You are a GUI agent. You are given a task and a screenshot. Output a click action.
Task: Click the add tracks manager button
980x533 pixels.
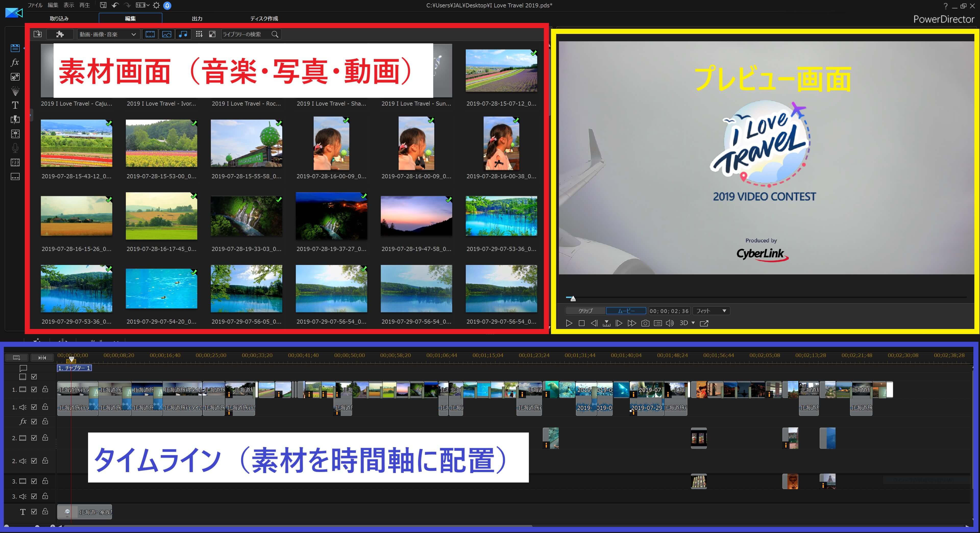pyautogui.click(x=16, y=358)
